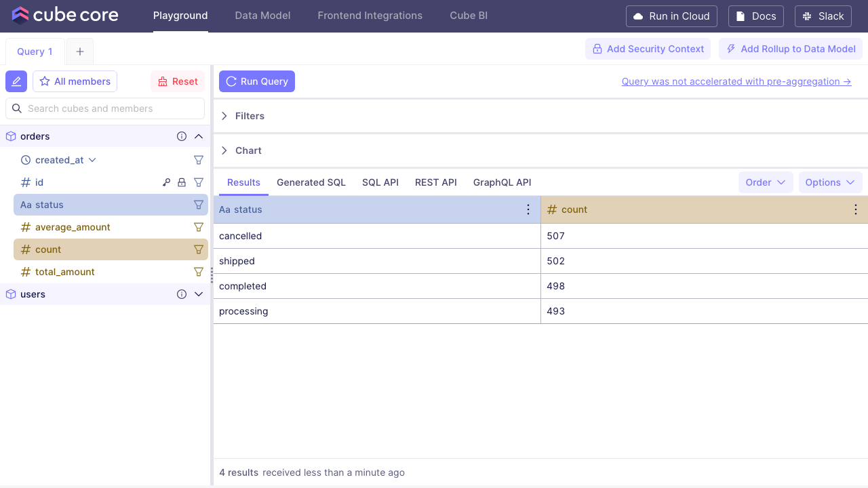Screen dimensions: 868x488
Task: Open the pre-aggregation not accelerated link
Action: pyautogui.click(x=736, y=81)
